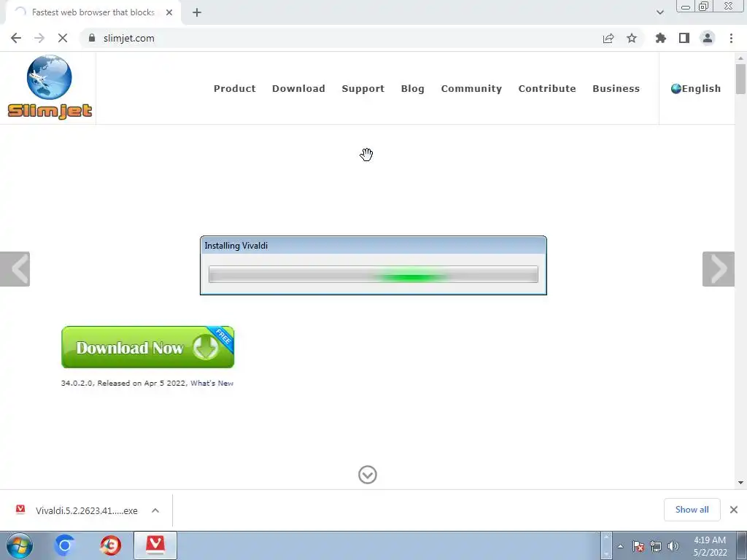Click the Slimjet globe logo
The height and width of the screenshot is (560, 747).
pos(50,87)
